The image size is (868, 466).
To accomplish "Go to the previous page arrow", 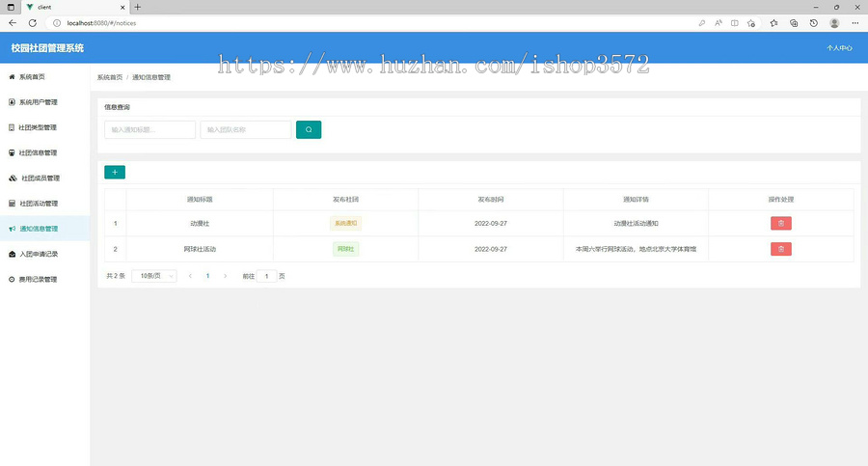I will 190,276.
